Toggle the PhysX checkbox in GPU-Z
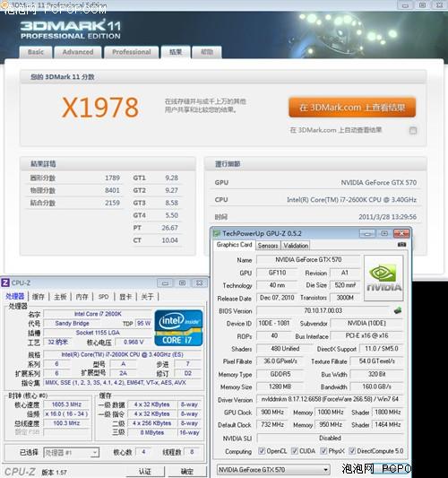Image resolution: width=448 pixels, height=478 pixels. pos(323,451)
